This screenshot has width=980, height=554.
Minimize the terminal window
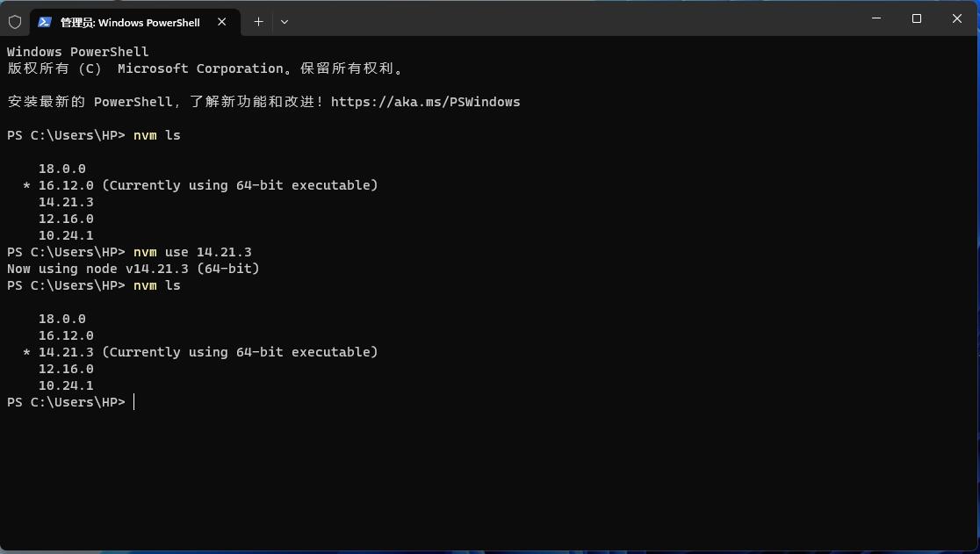point(876,18)
